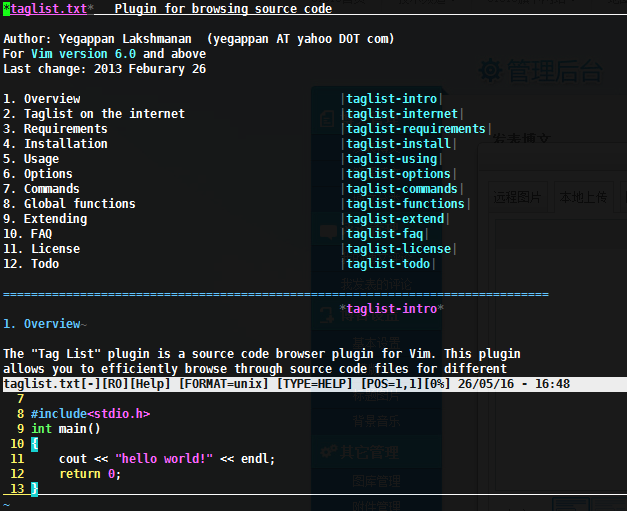Click the highlighted opening brace on line 10
The image size is (627, 511).
coord(34,444)
